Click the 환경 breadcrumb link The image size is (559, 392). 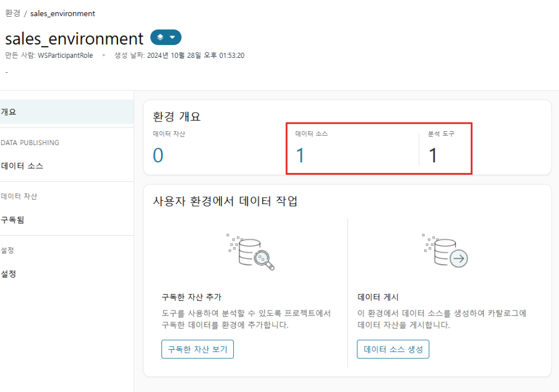tap(13, 13)
